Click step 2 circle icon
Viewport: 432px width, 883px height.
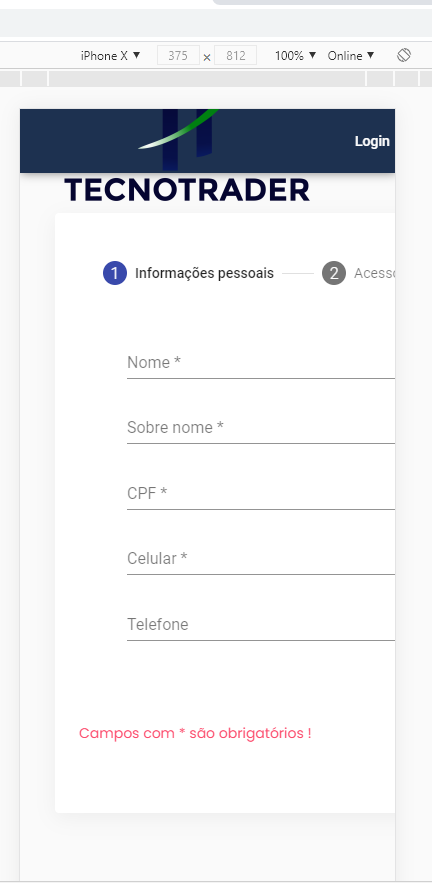[x=334, y=273]
